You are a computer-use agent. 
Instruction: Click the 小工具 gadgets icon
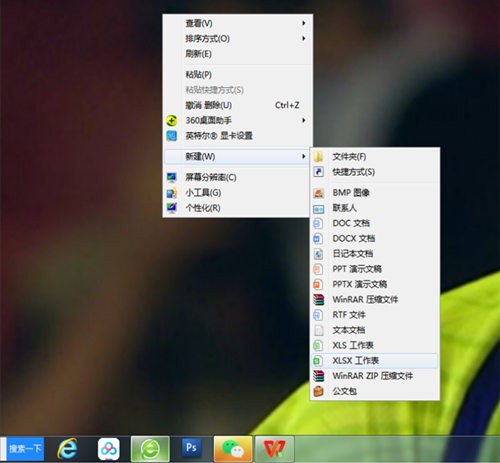click(x=172, y=193)
